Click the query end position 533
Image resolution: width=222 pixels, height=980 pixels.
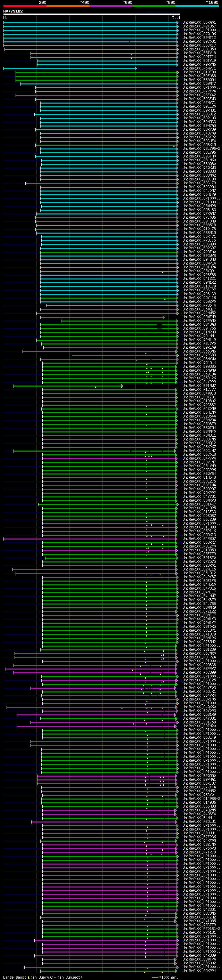[x=175, y=17]
